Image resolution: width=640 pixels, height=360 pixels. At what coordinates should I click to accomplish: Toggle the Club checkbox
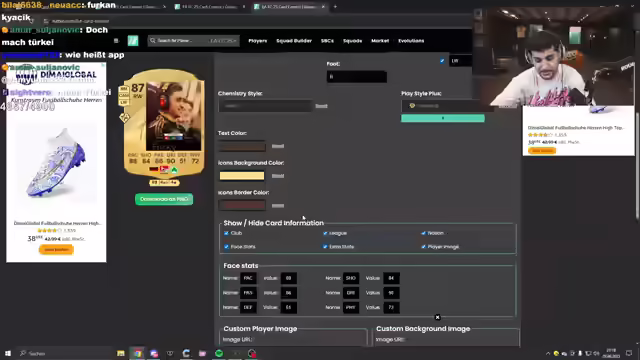[227, 233]
